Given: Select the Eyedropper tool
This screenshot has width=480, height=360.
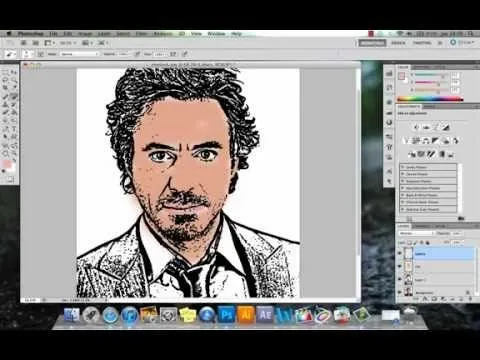Looking at the screenshot, I should 14,87.
